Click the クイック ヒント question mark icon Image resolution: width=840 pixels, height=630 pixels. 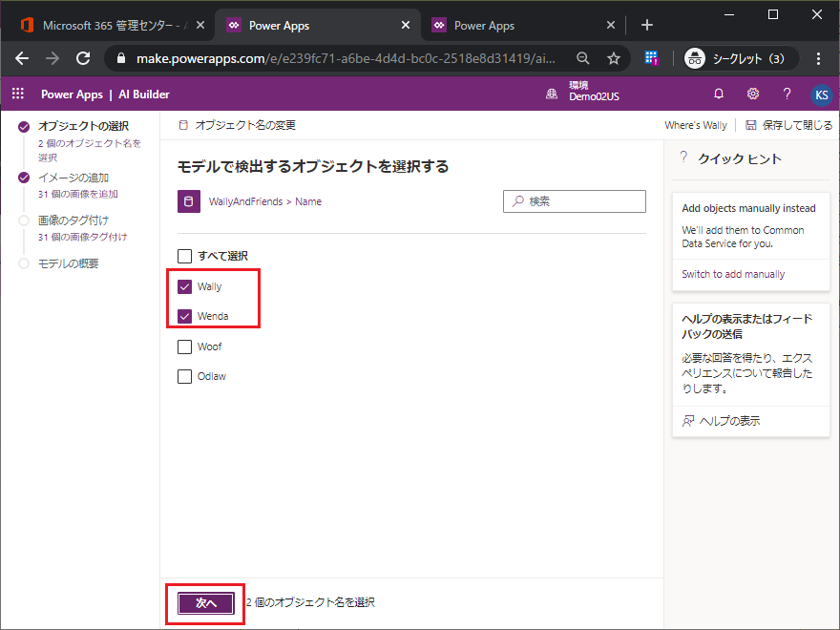coord(683,157)
